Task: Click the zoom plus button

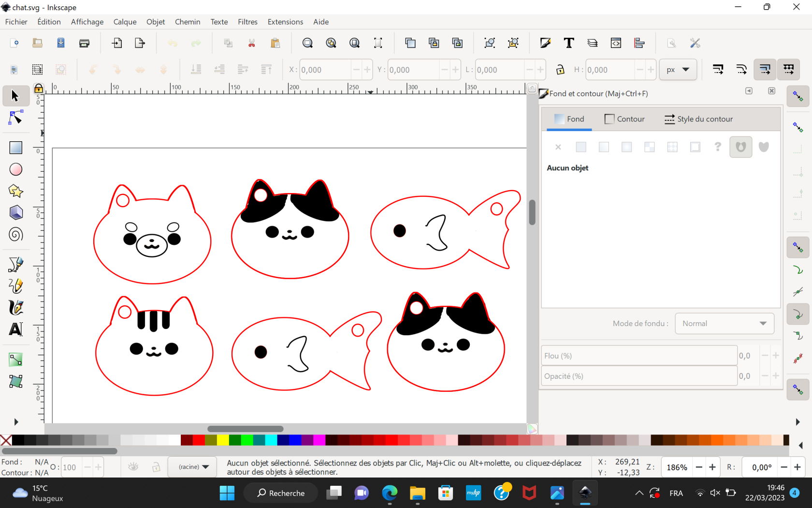Action: (x=712, y=467)
